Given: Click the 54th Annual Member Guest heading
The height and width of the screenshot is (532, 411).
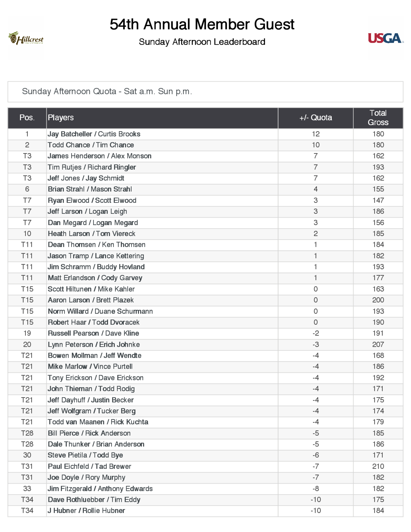Looking at the screenshot, I should click(x=202, y=24).
